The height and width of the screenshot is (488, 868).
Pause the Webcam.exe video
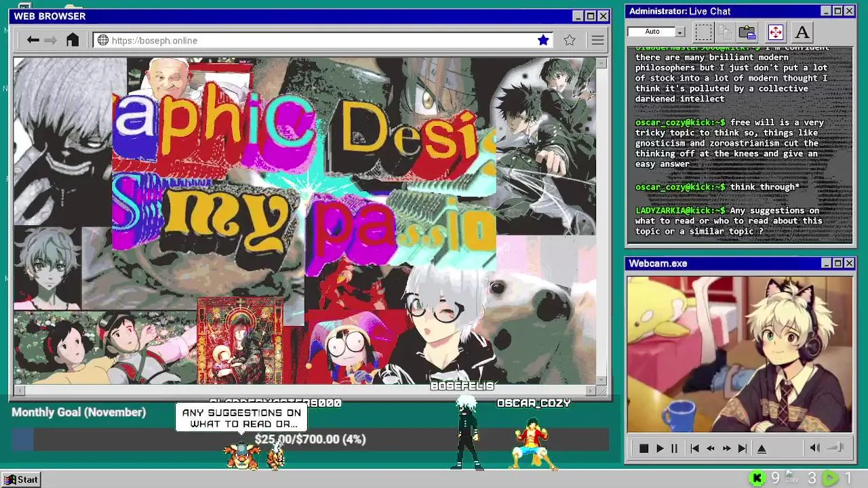(x=674, y=448)
